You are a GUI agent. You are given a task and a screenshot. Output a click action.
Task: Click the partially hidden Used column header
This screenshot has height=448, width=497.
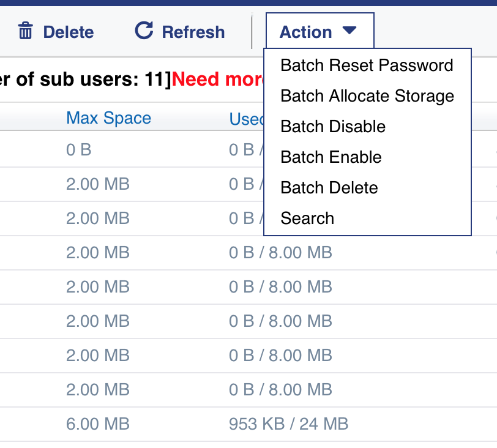[x=245, y=119]
